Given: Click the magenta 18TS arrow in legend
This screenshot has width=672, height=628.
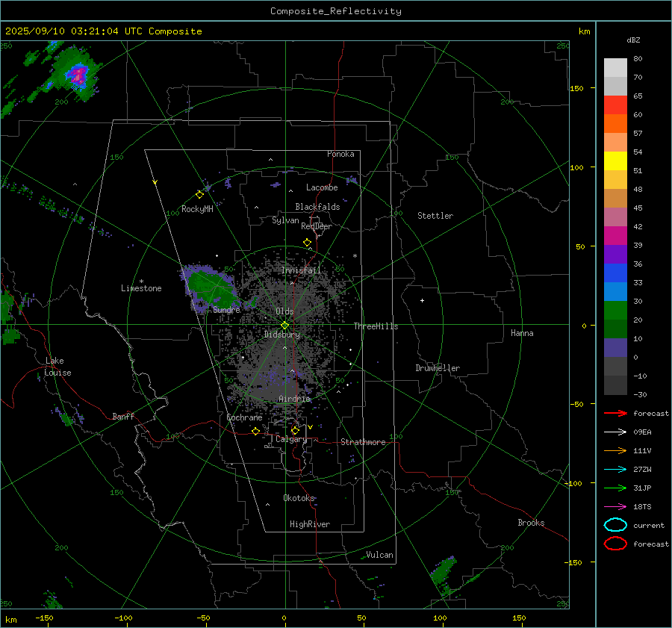Looking at the screenshot, I should (x=615, y=507).
